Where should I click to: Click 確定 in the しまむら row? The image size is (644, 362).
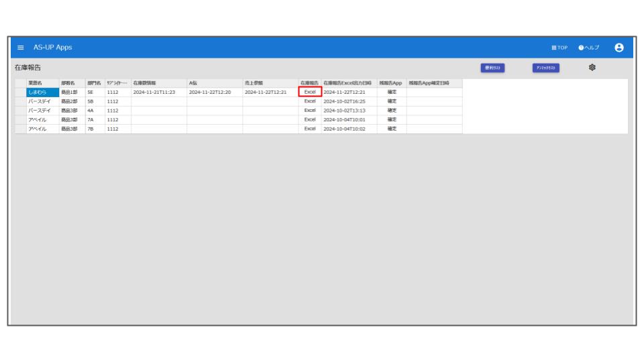tap(392, 92)
